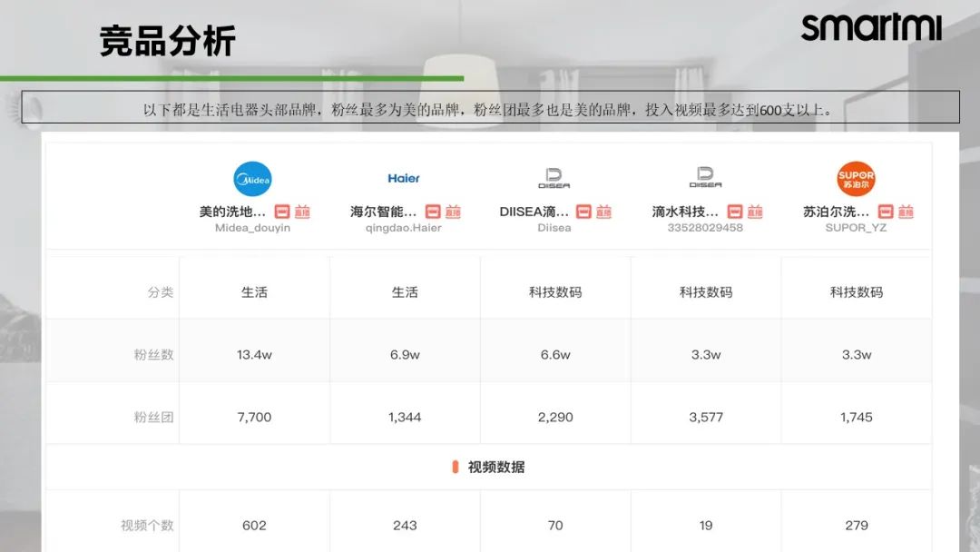
Task: Click the shop icon beside 苏泊尔洗...
Action: coord(886,212)
